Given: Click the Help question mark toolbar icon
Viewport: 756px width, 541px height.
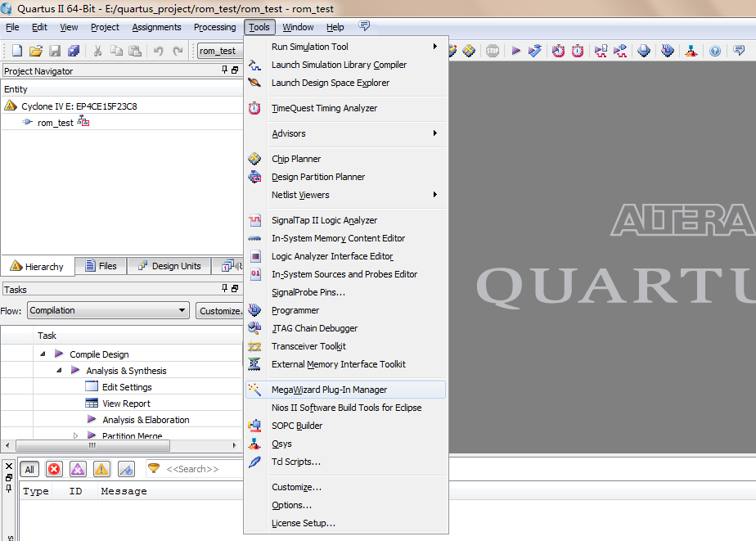Looking at the screenshot, I should (715, 51).
